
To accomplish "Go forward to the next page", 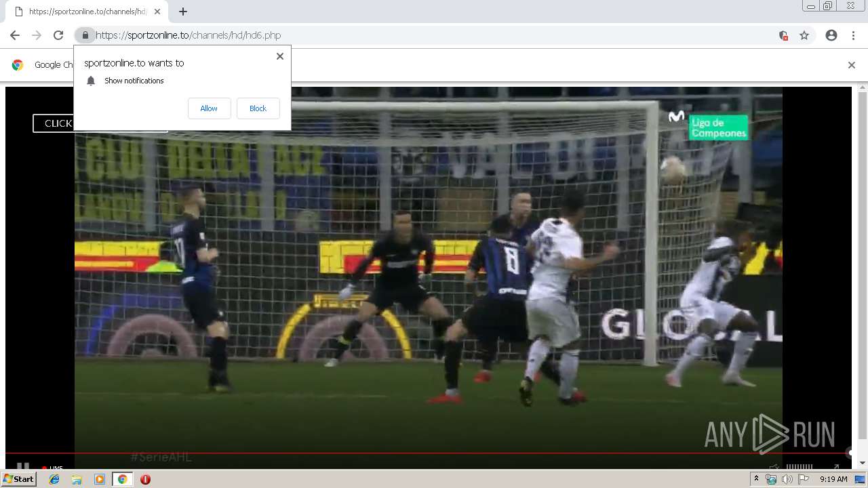I will coord(37,35).
